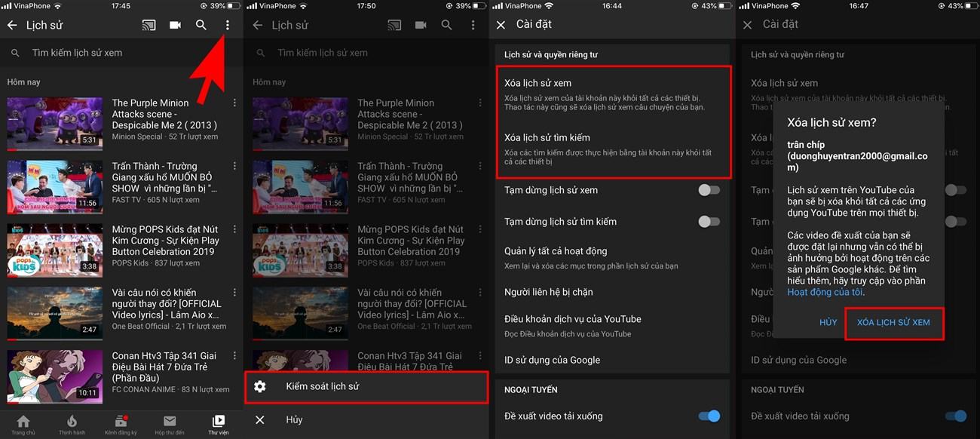This screenshot has width=980, height=439.
Task: Tap magnifier search icon in undimmed Lịch sử header
Action: tap(201, 25)
